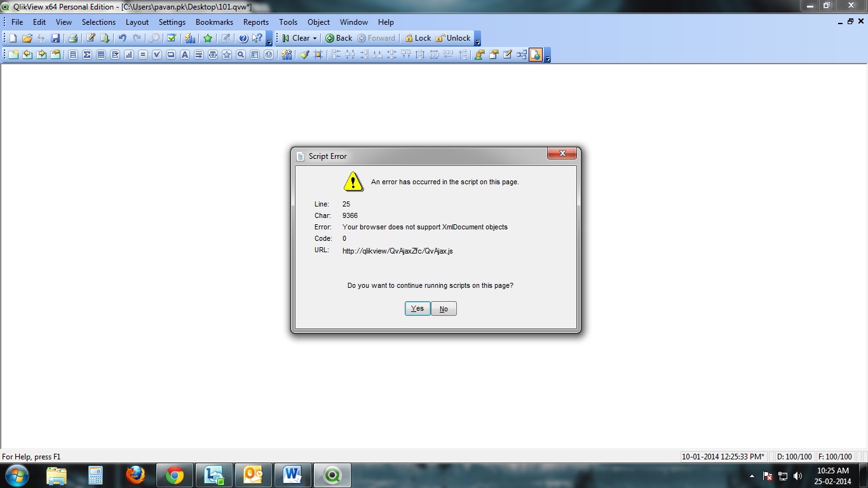This screenshot has width=868, height=488.
Task: Switch to Microsoft Word on the taskbar
Action: pyautogui.click(x=292, y=475)
